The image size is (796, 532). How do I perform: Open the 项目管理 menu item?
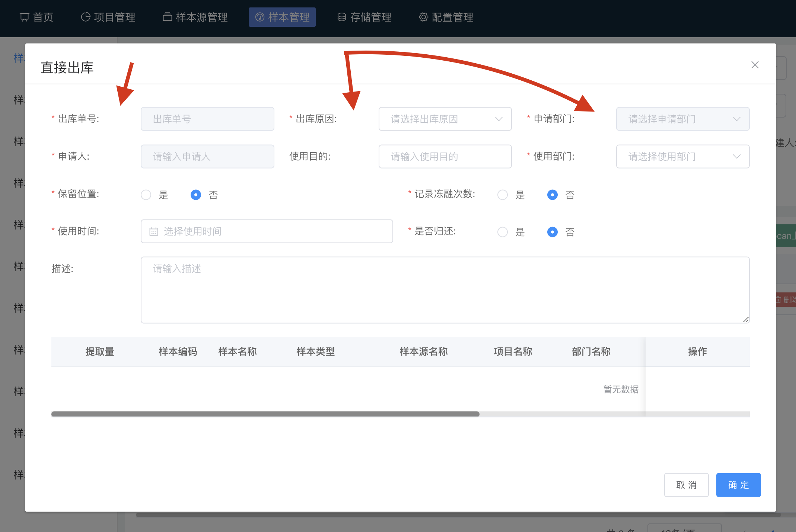coord(114,17)
